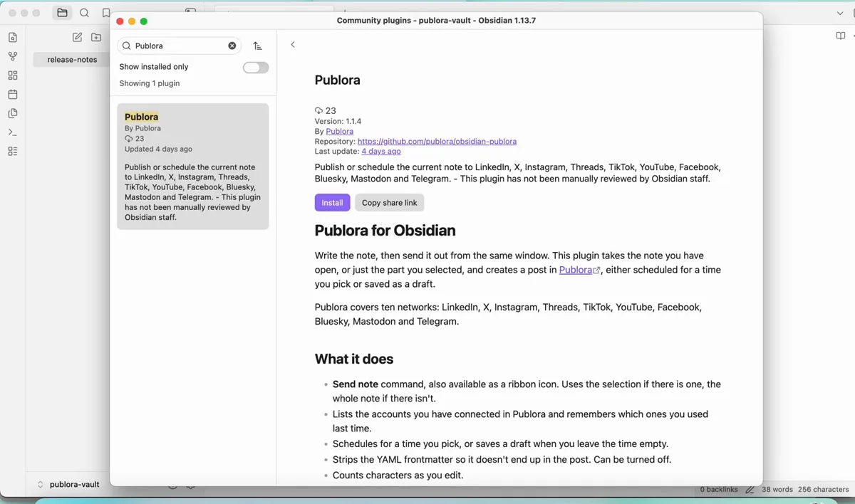Click the 'Show installed only' label

click(154, 67)
